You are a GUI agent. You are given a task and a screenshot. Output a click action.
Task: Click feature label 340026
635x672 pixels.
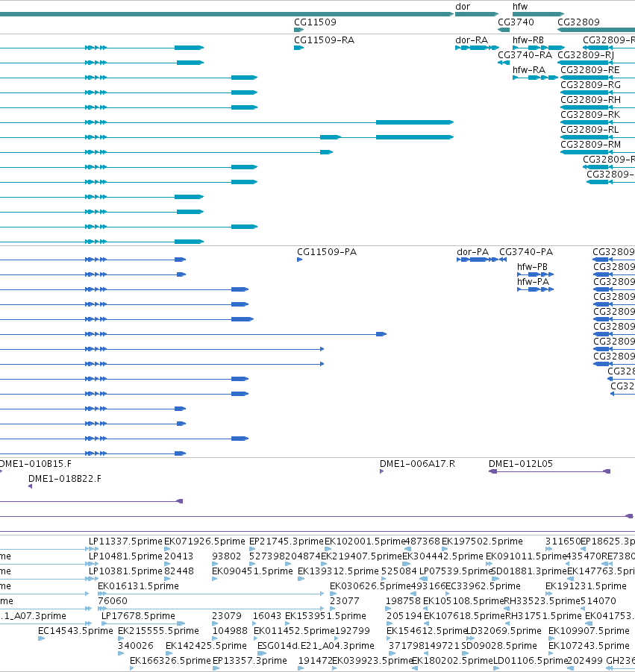[x=136, y=645]
